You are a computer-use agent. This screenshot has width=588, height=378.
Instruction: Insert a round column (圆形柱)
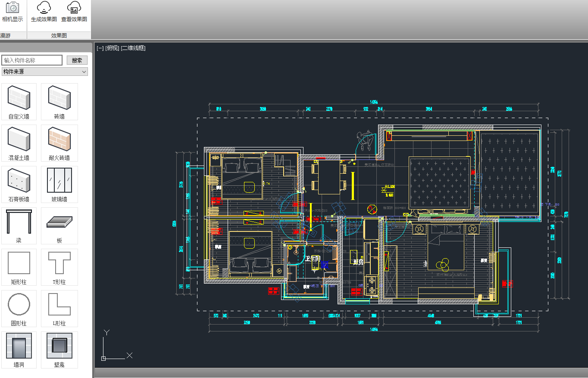tap(19, 309)
